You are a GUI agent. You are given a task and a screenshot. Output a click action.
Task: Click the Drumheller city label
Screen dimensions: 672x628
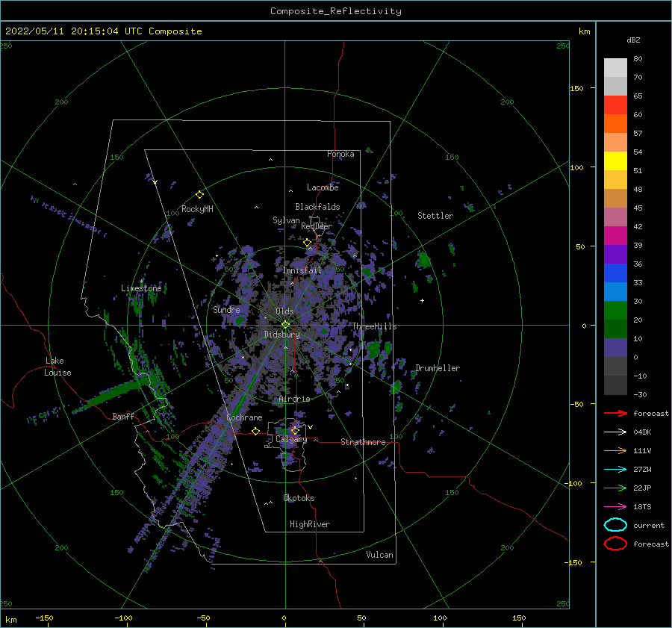pos(438,368)
